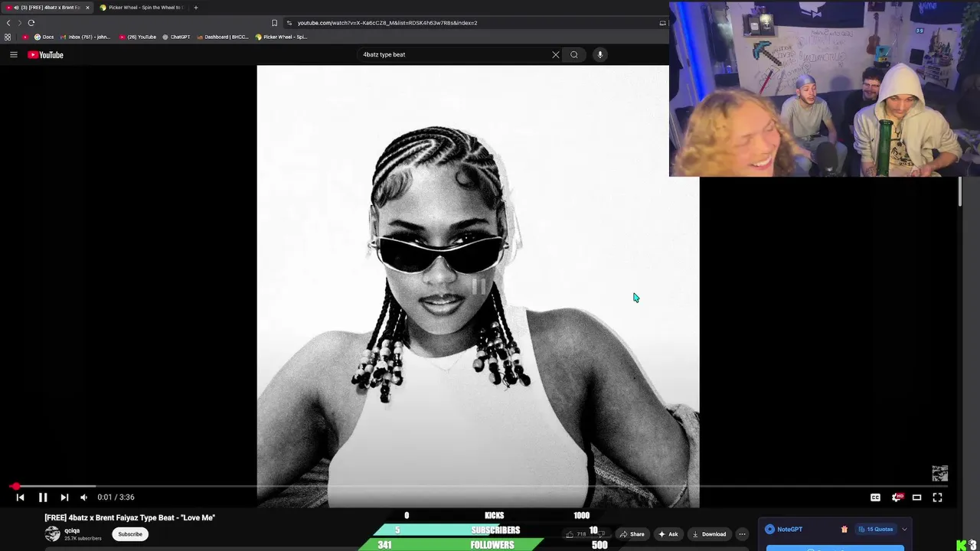
Task: Close the 4batz YouTube tab
Action: (87, 8)
